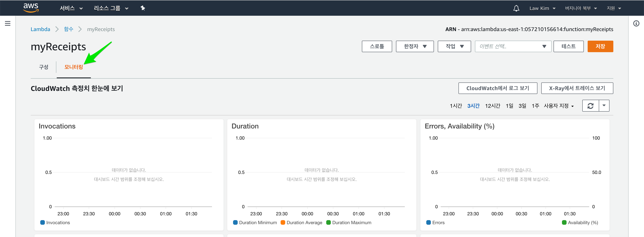Image resolution: width=644 pixels, height=237 pixels.
Task: Open the refresh interval dropdown arrow
Action: [604, 106]
